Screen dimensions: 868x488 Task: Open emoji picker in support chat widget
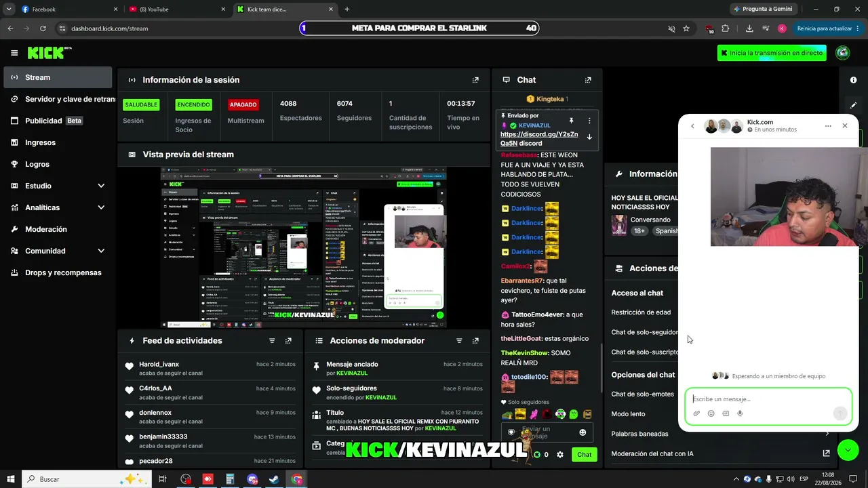pyautogui.click(x=711, y=413)
